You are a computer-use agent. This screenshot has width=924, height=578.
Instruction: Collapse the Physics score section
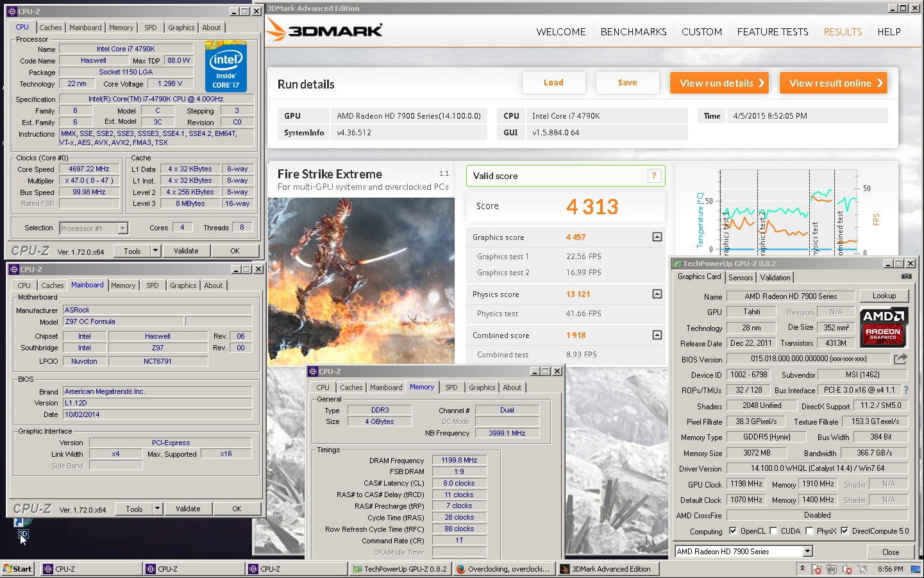coord(657,294)
